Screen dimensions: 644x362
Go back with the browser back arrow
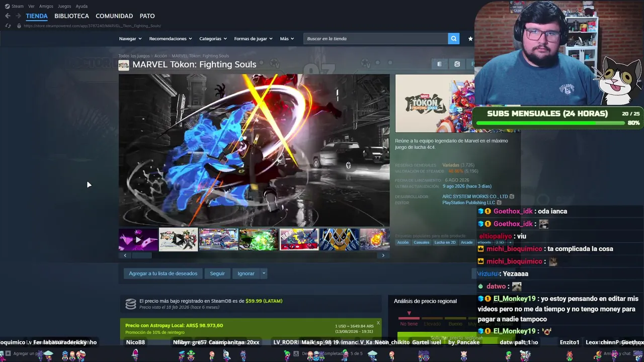coord(8,16)
